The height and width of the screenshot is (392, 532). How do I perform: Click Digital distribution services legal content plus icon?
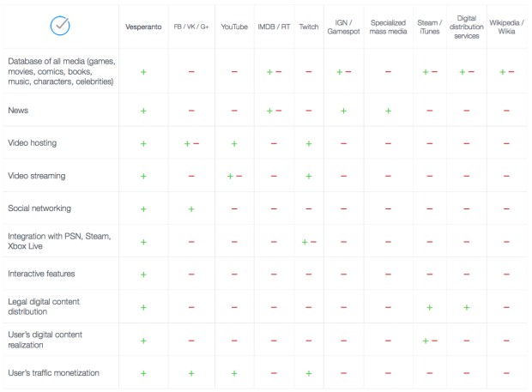(x=466, y=307)
